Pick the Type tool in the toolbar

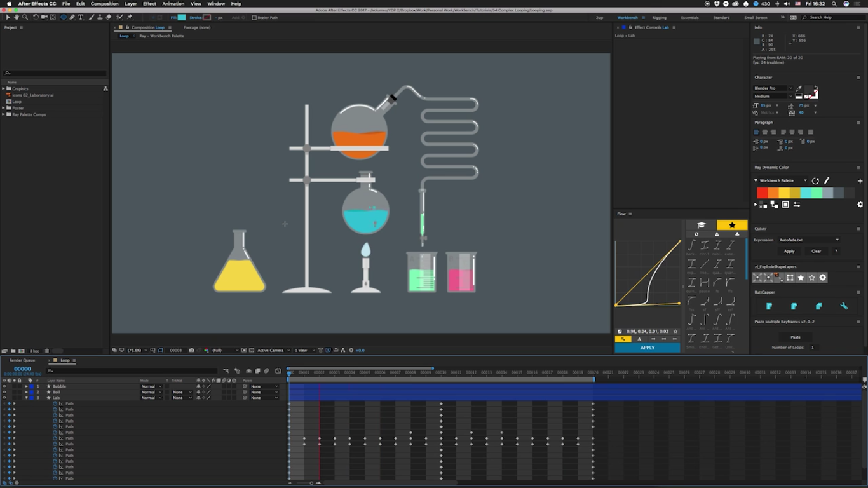[x=81, y=17]
